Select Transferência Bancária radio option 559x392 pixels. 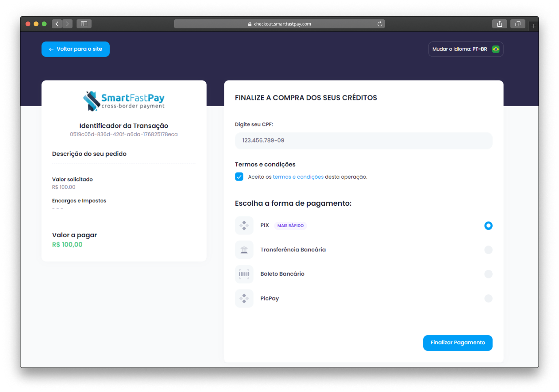coord(488,250)
